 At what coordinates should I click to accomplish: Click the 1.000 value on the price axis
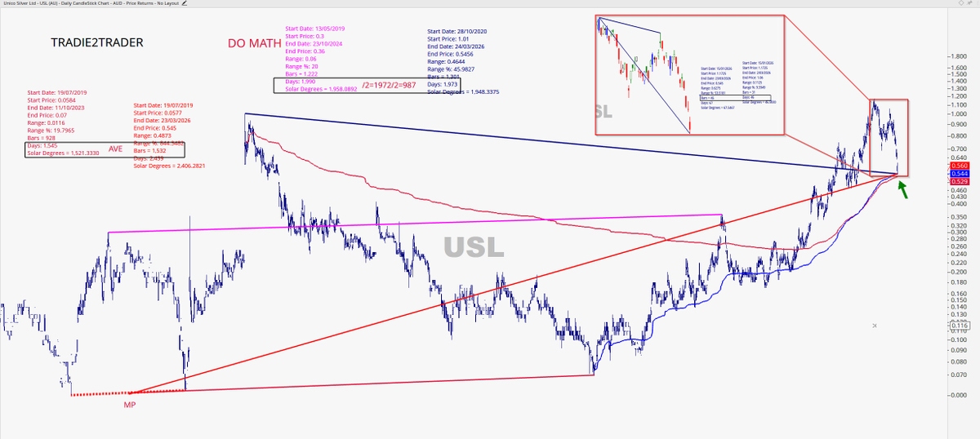(x=959, y=113)
